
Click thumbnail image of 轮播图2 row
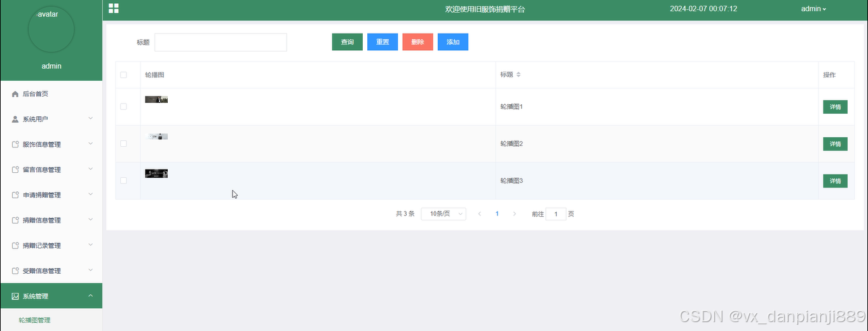click(x=156, y=137)
